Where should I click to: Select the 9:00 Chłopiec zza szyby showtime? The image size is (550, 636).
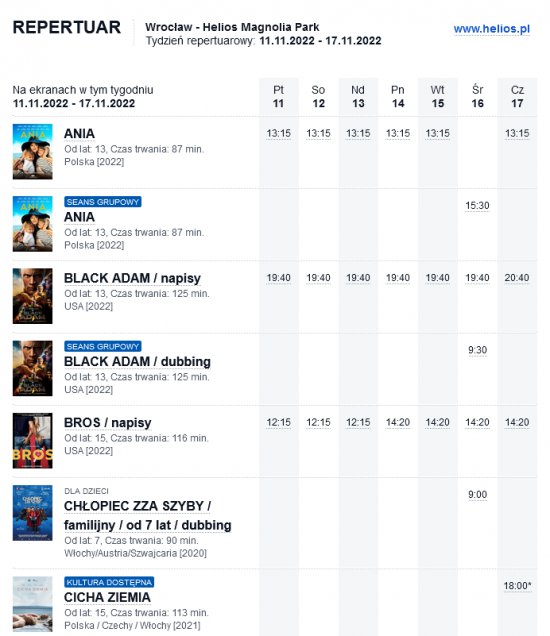[477, 494]
